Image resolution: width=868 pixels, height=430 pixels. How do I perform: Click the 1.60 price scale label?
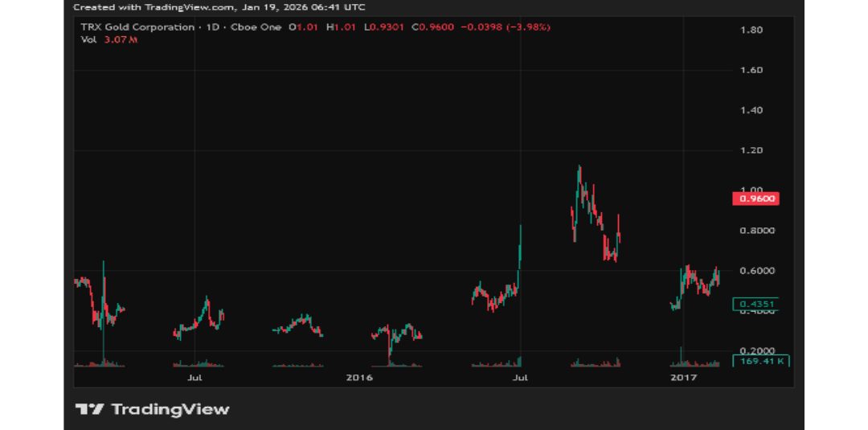click(751, 71)
